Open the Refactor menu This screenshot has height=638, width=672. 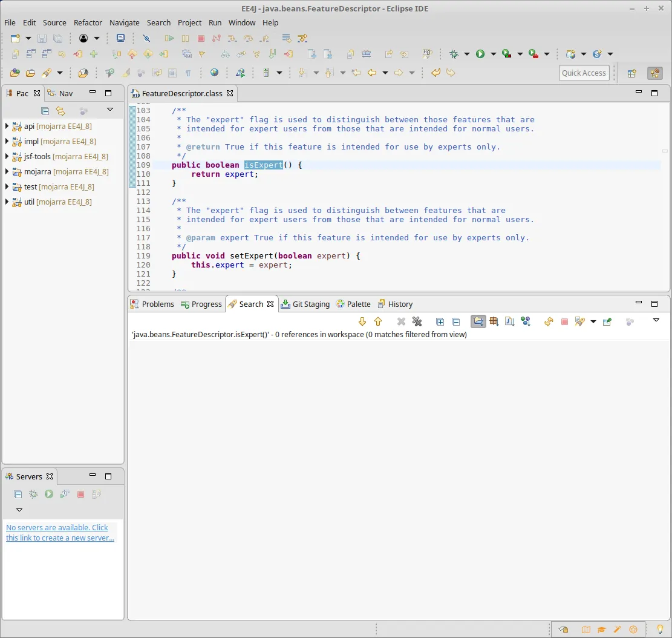point(88,22)
